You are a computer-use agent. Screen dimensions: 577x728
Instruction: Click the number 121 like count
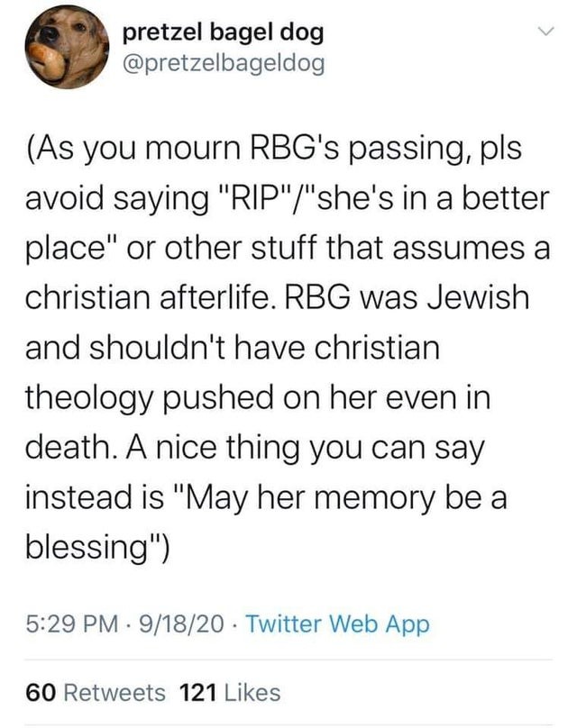pos(197,693)
